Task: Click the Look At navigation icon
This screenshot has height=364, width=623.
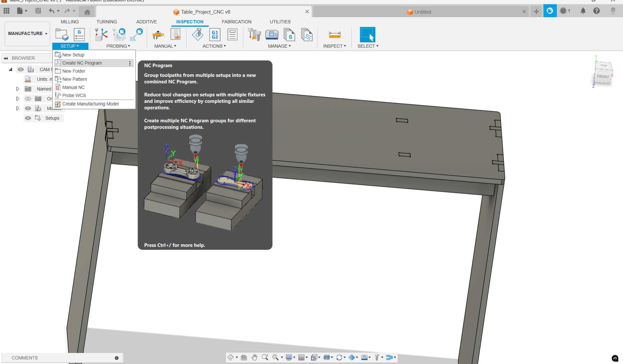Action: (x=244, y=358)
